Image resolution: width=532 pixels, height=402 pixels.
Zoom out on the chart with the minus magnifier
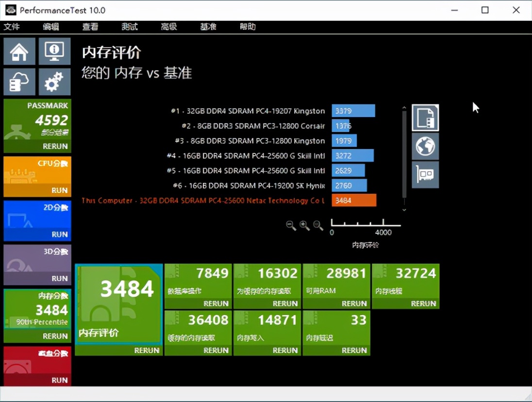click(x=291, y=225)
